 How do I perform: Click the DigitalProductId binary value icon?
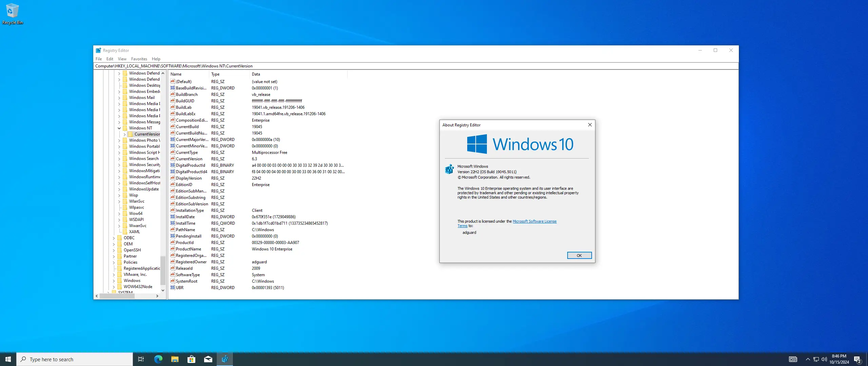[173, 165]
